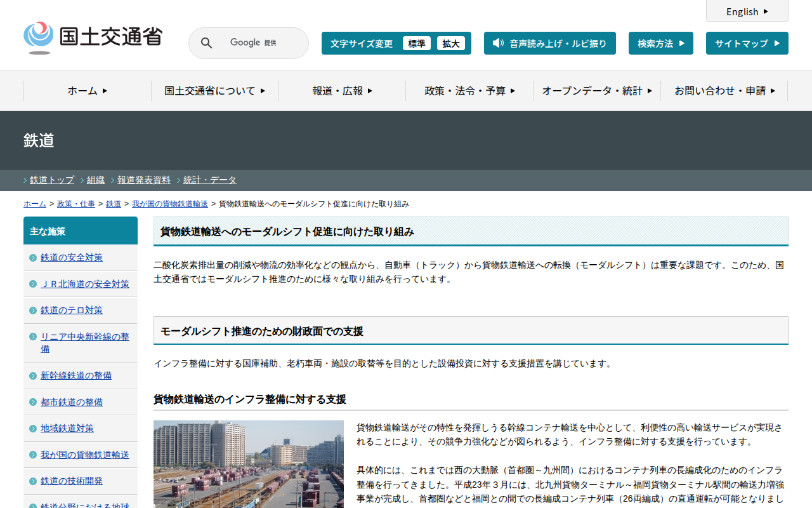
Task: Expand 政策・法令・予算 navigation menu
Action: pyautogui.click(x=469, y=91)
